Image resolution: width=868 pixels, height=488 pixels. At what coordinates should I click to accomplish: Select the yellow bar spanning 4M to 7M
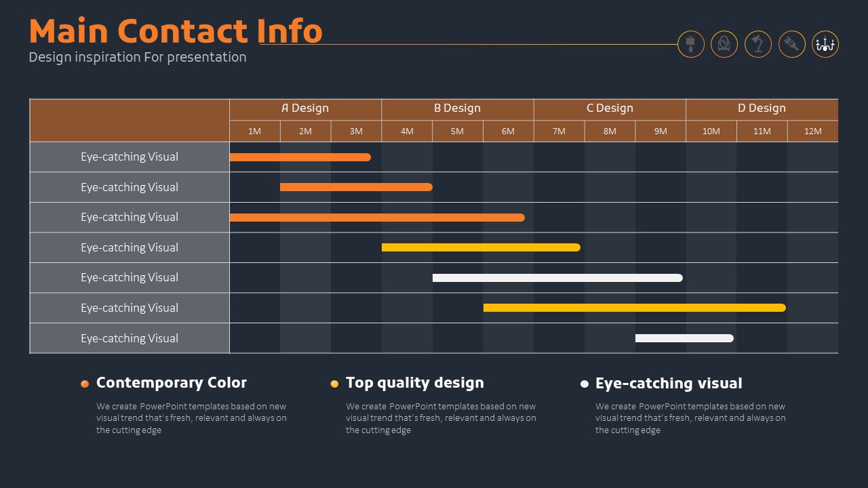[x=481, y=247]
